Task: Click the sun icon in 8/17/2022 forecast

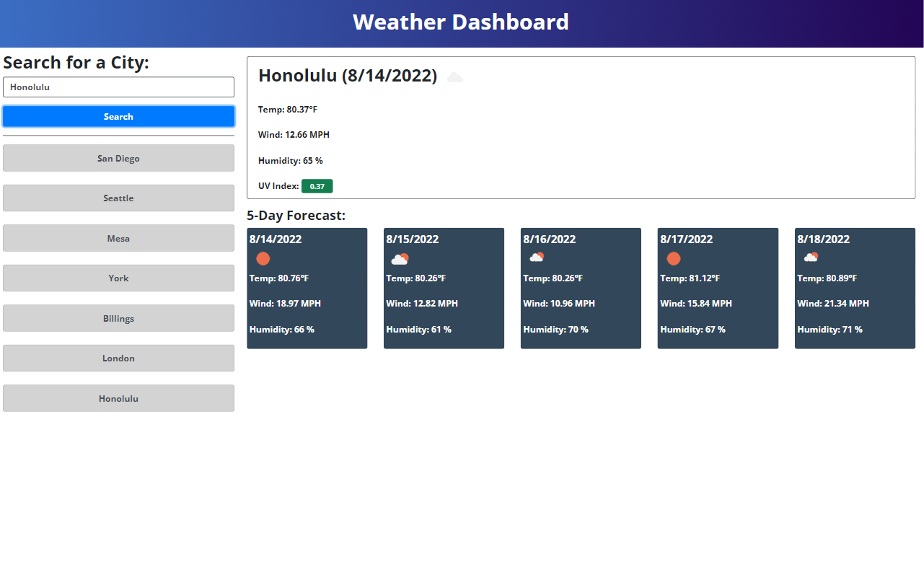Action: coord(674,258)
